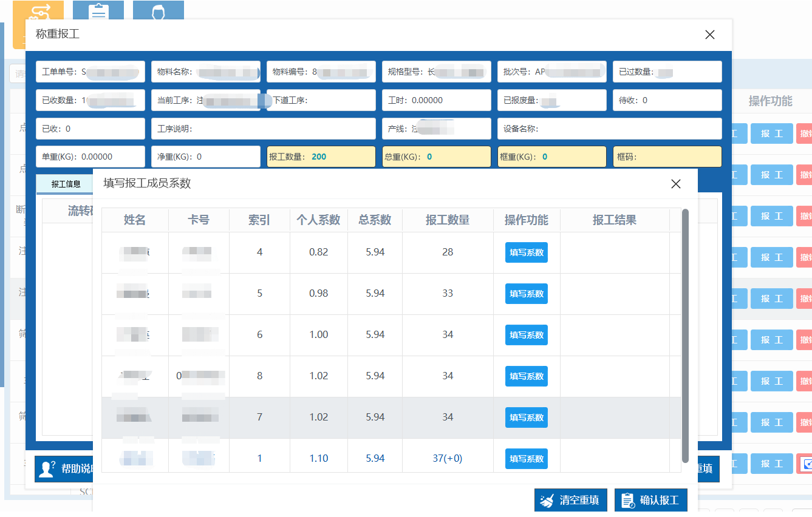Select the highlighted row with index 7
Image resolution: width=812 pixels, height=517 pixels.
pos(389,417)
